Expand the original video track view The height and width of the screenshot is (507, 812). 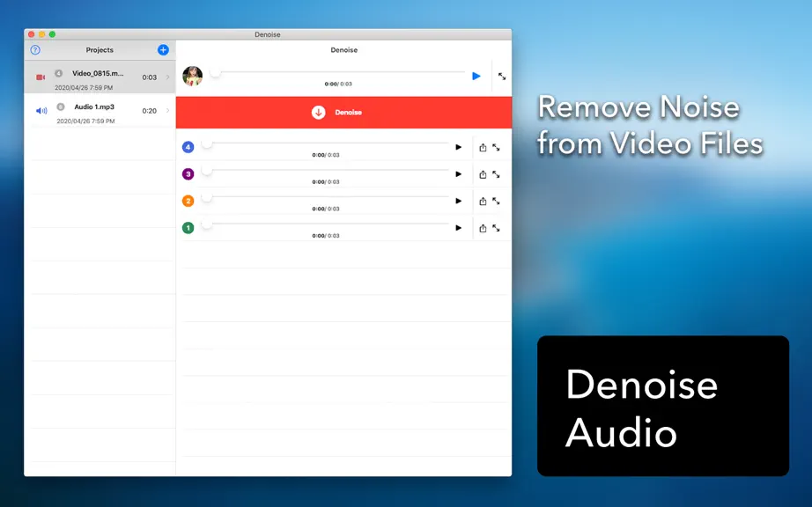coord(502,76)
